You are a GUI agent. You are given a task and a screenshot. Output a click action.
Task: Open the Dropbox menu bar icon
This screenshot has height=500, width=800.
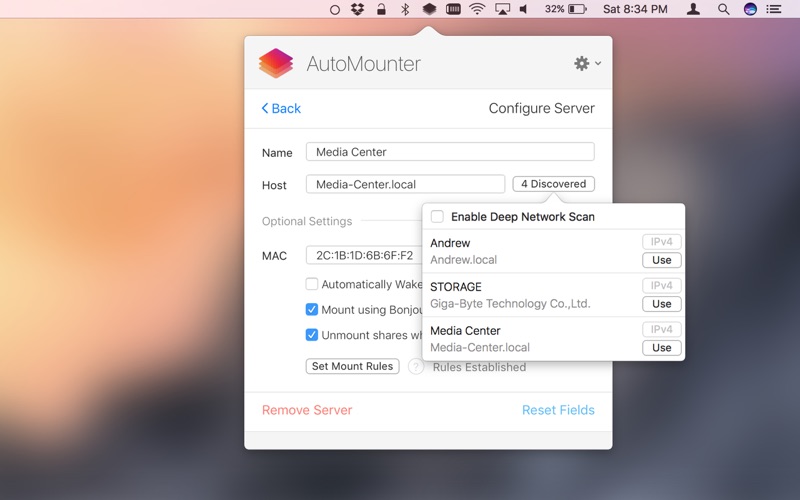coord(358,9)
